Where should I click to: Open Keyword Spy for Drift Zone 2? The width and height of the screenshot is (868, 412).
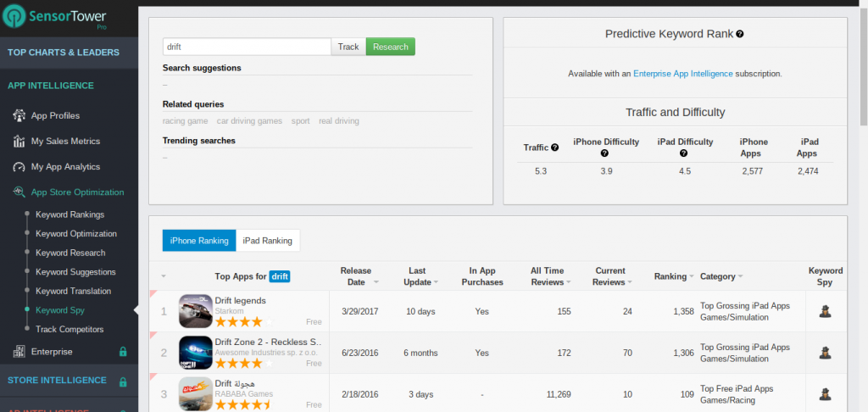825,353
